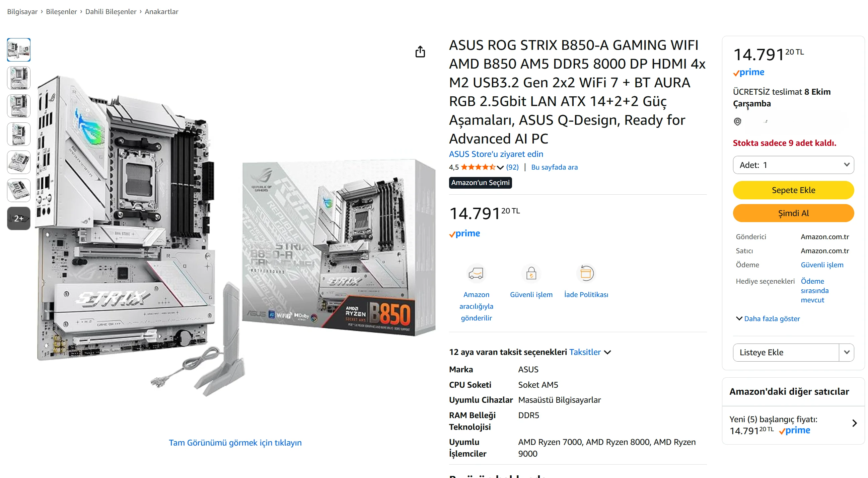Click the delivery location pin icon

737,121
